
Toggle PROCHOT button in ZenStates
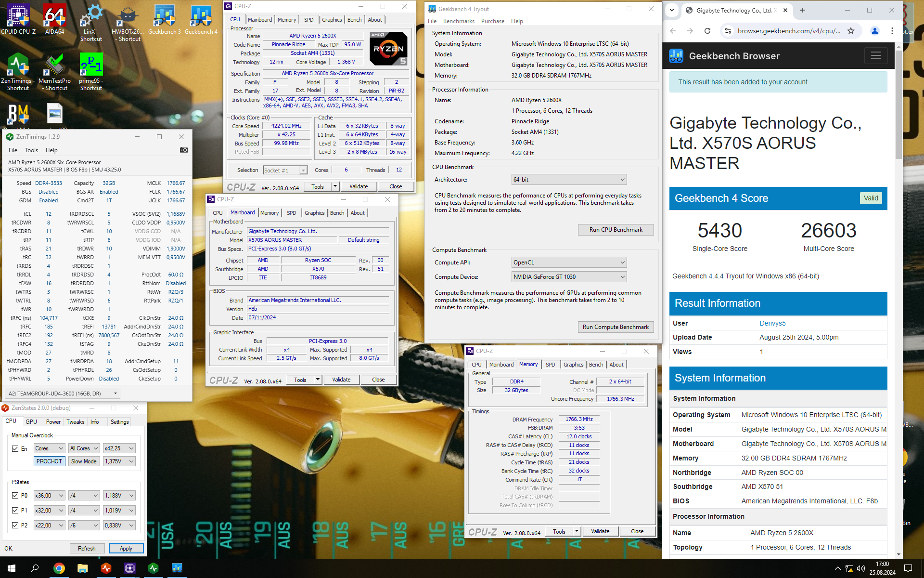coord(49,461)
